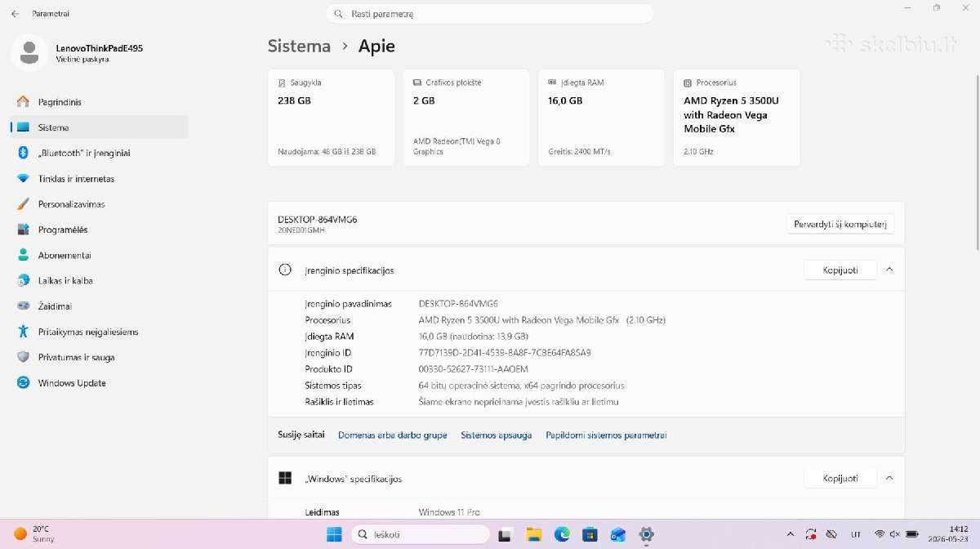The width and height of the screenshot is (980, 549).
Task: Open Abonementai accounts section
Action: click(x=99, y=255)
